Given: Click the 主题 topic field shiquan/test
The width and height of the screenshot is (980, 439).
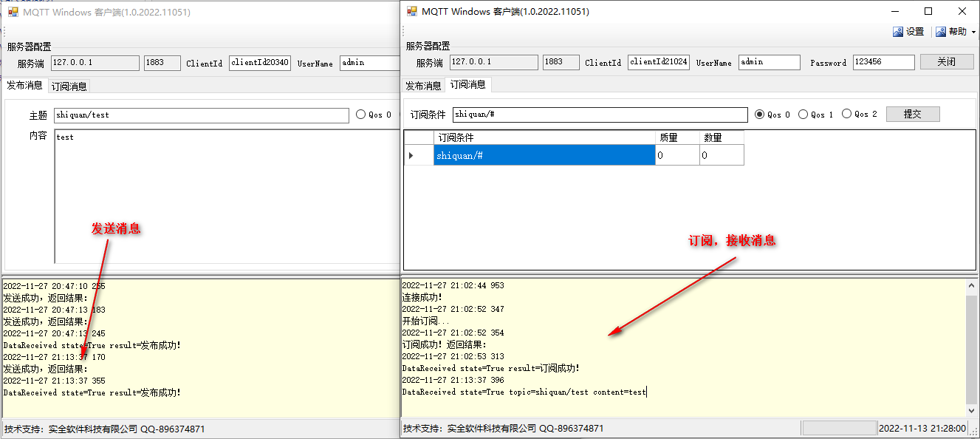Looking at the screenshot, I should pos(202,115).
